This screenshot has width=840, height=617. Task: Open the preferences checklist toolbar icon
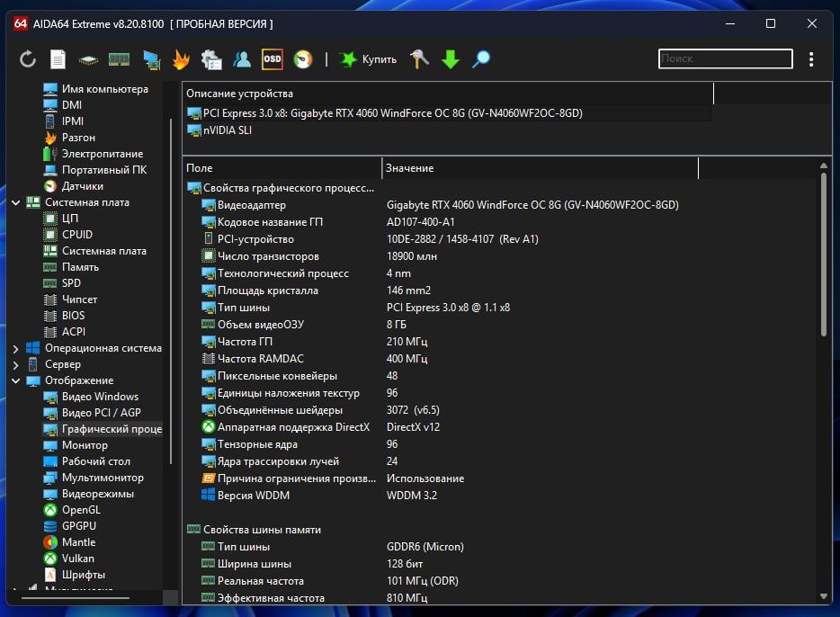(x=211, y=59)
